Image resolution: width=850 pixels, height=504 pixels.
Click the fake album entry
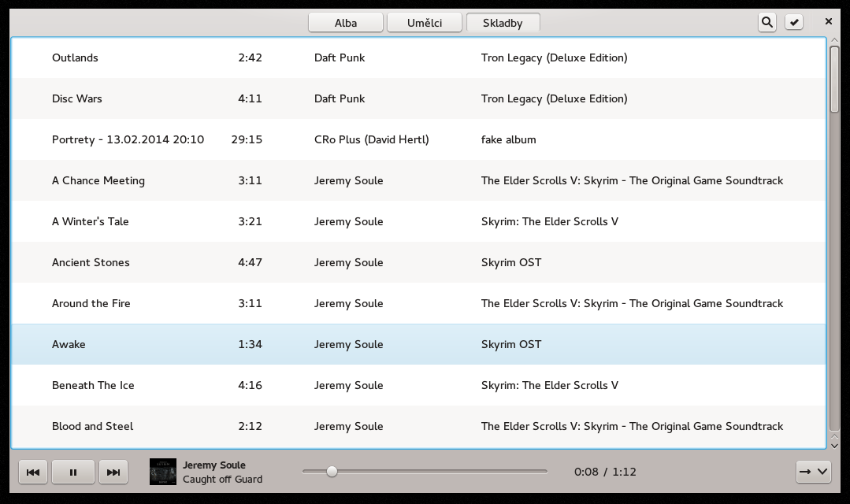(508, 139)
